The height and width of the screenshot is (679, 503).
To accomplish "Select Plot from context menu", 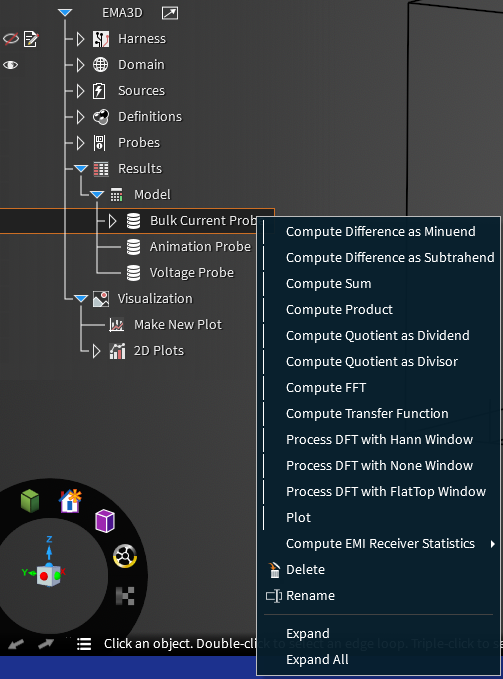I will tap(380, 517).
